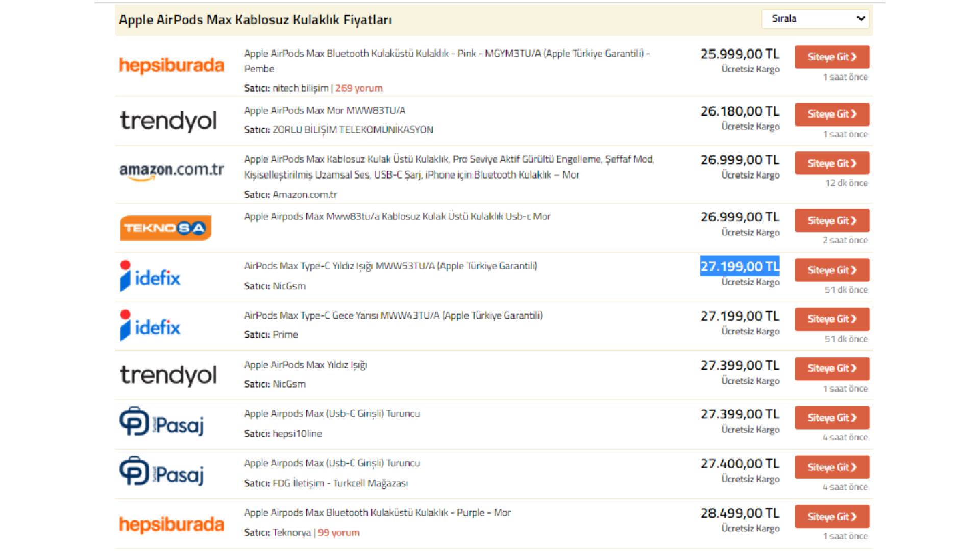Open Type-C Gece Yarısı MWW43TU/A title

pyautogui.click(x=393, y=315)
